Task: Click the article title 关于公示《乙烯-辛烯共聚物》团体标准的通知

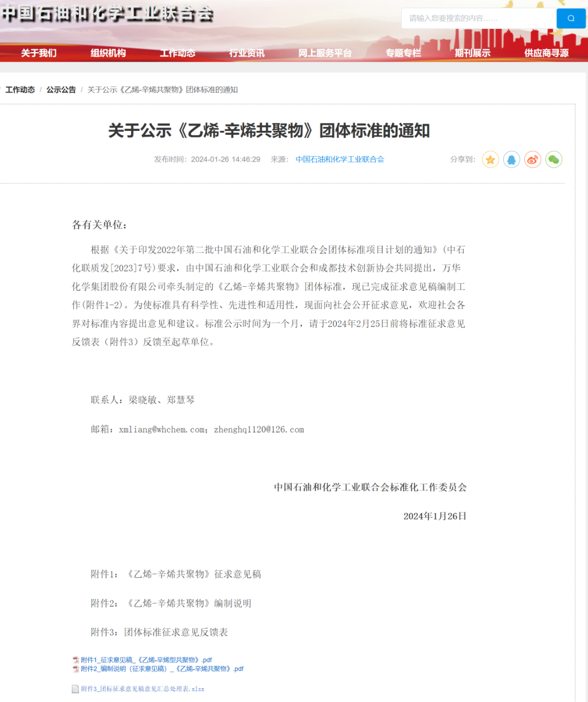Action: [269, 131]
